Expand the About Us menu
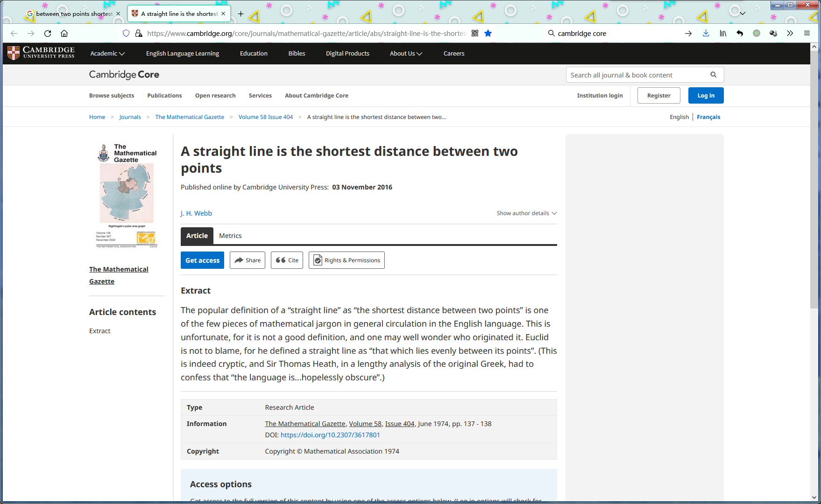Image resolution: width=821 pixels, height=504 pixels. pos(406,54)
